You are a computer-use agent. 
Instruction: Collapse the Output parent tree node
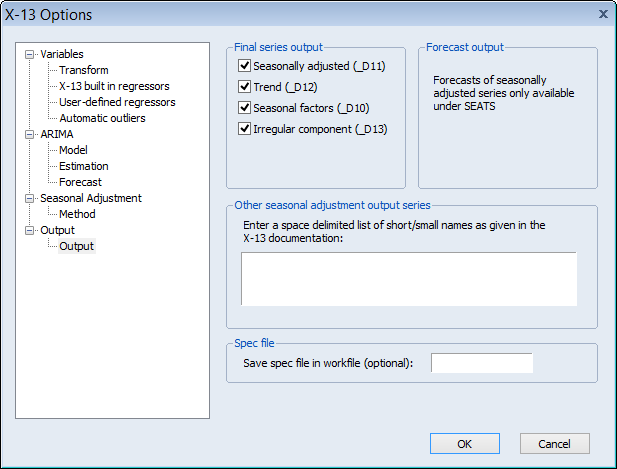point(30,230)
